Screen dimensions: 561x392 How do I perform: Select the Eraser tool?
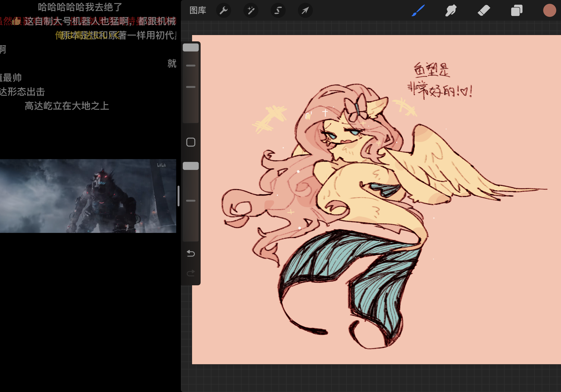(x=484, y=11)
